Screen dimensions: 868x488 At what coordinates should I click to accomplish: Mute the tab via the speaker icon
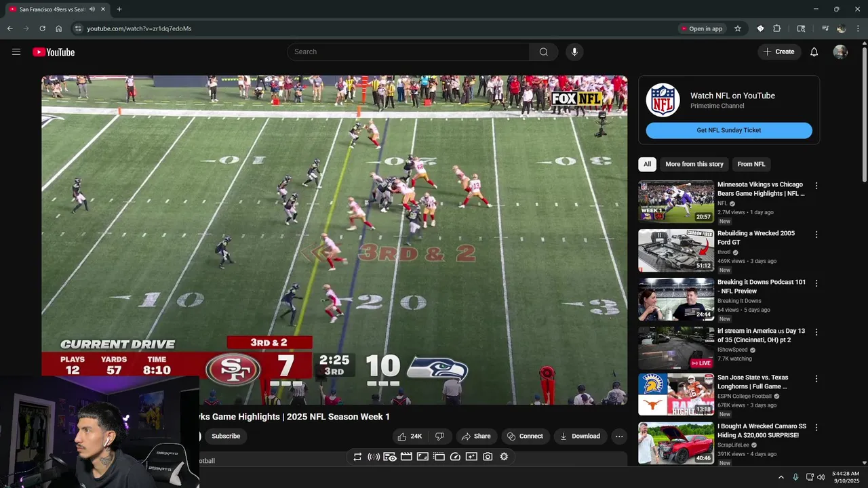92,9
